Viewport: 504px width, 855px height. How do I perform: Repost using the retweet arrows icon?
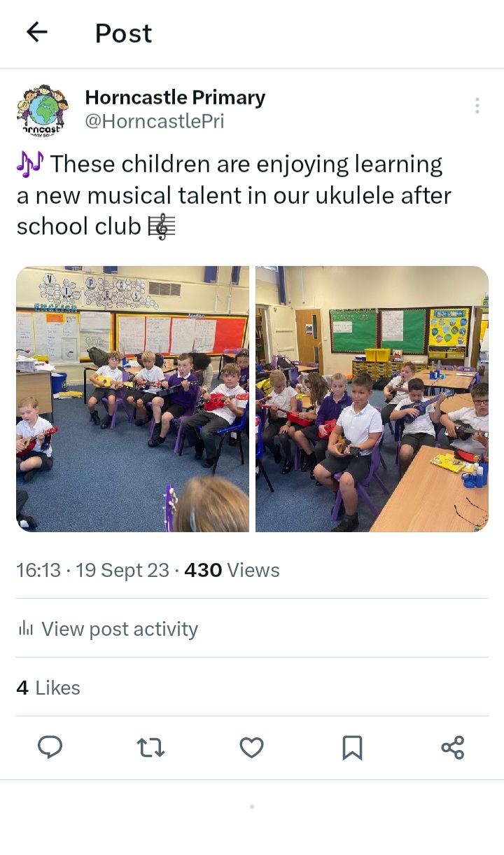click(x=150, y=748)
